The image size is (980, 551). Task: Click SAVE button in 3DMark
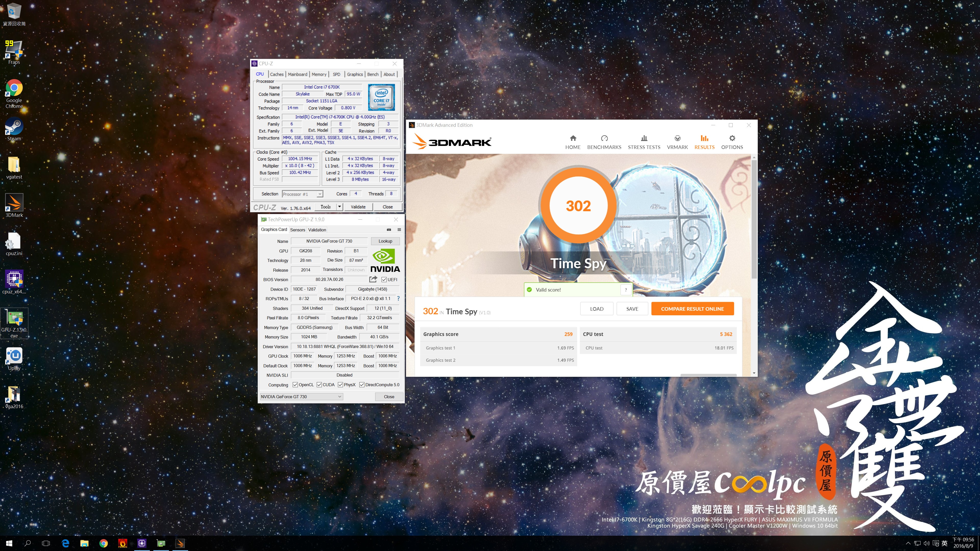tap(632, 309)
